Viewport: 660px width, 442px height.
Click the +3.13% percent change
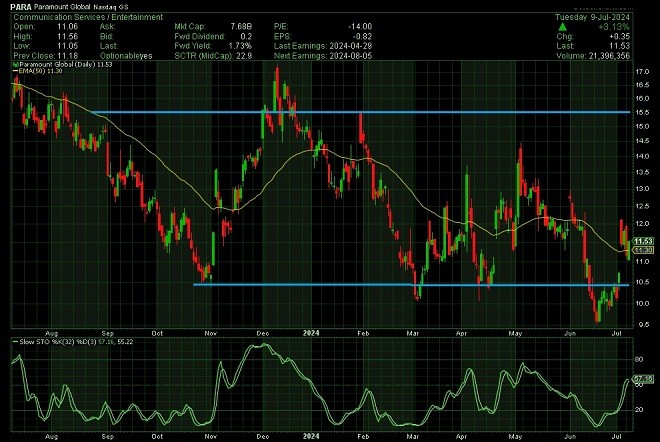pos(614,27)
